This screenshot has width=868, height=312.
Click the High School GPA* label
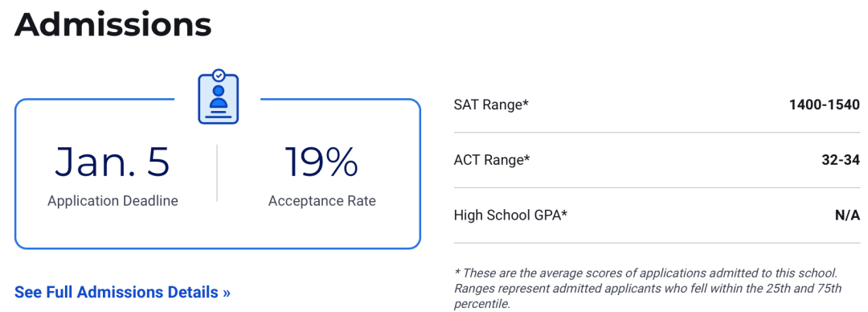click(510, 215)
